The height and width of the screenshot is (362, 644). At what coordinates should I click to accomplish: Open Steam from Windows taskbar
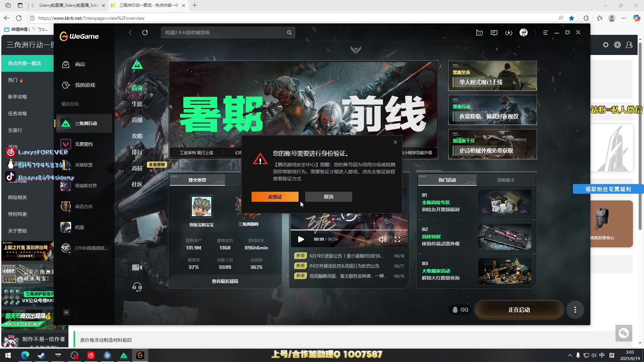[42, 355]
